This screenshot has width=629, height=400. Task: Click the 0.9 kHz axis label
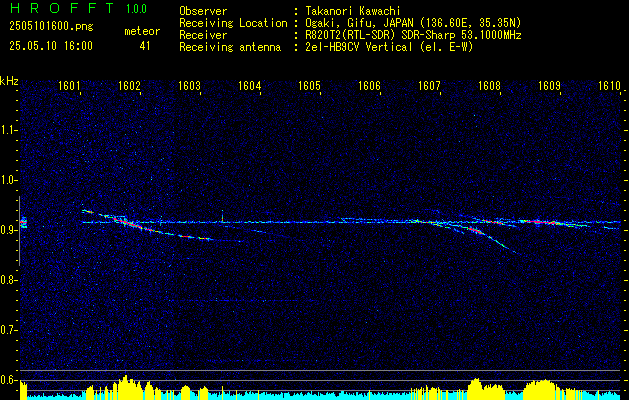pyautogui.click(x=8, y=230)
